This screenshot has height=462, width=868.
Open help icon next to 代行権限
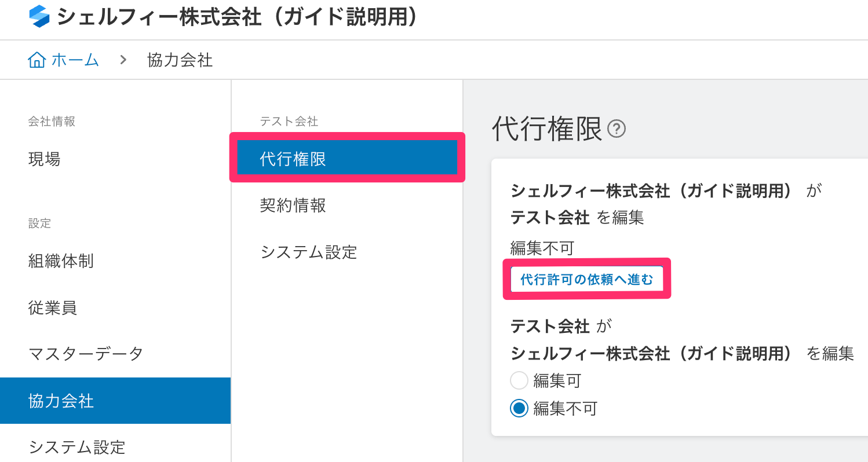[617, 129]
